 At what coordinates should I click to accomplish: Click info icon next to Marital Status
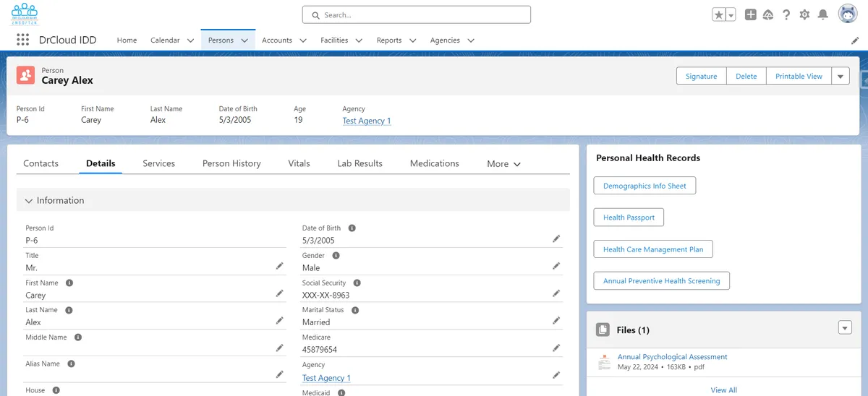(x=355, y=310)
